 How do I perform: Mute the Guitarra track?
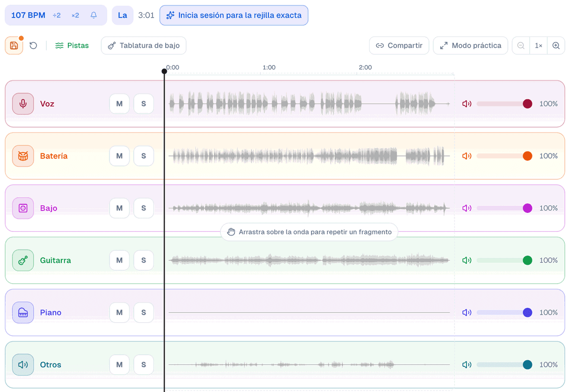point(120,260)
